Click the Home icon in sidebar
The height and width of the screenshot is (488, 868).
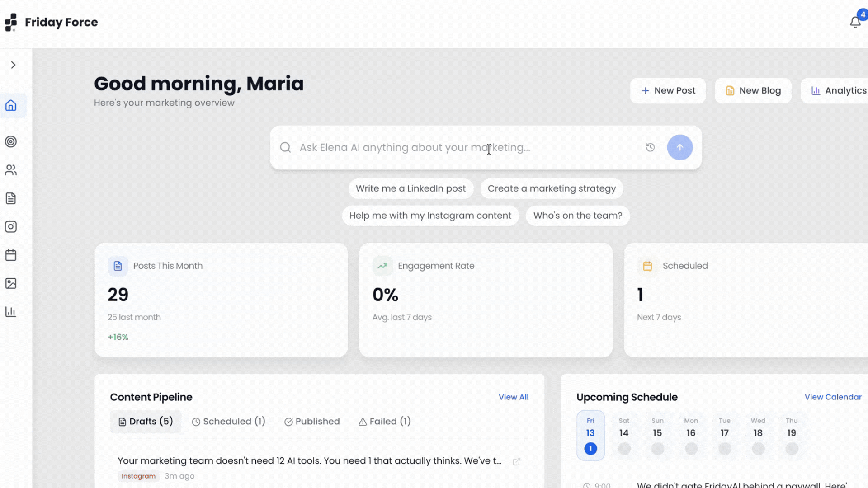[x=11, y=105]
